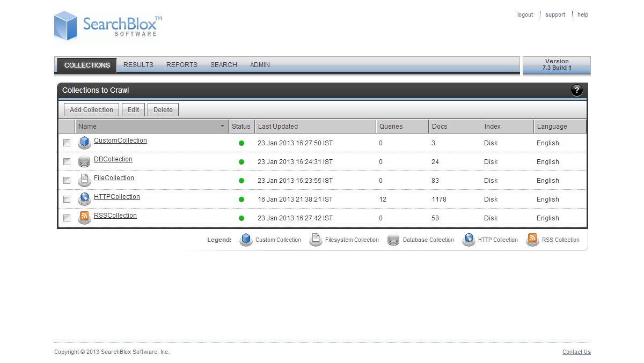Switch to the COLLECTIONS tab
The image size is (644, 363).
(87, 65)
